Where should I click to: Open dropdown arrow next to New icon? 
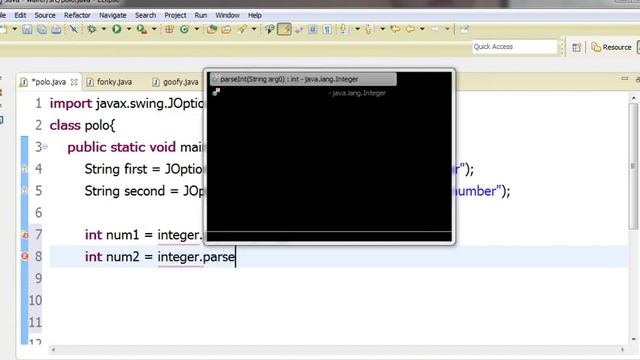pos(15,29)
